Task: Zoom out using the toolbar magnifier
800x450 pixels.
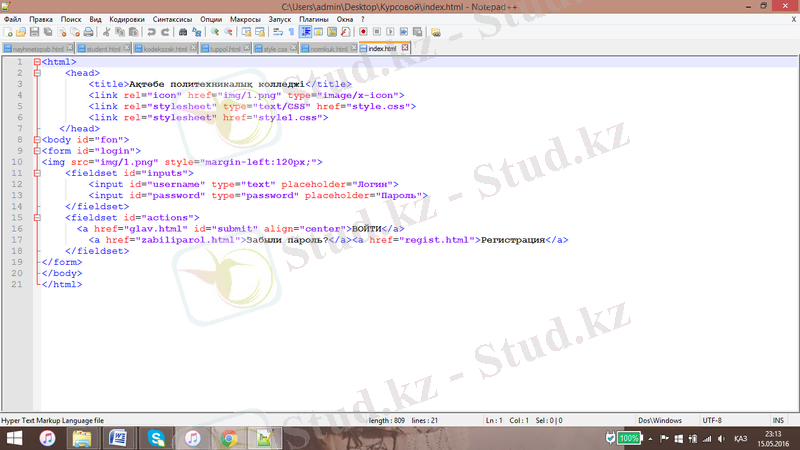Action: coord(228,32)
